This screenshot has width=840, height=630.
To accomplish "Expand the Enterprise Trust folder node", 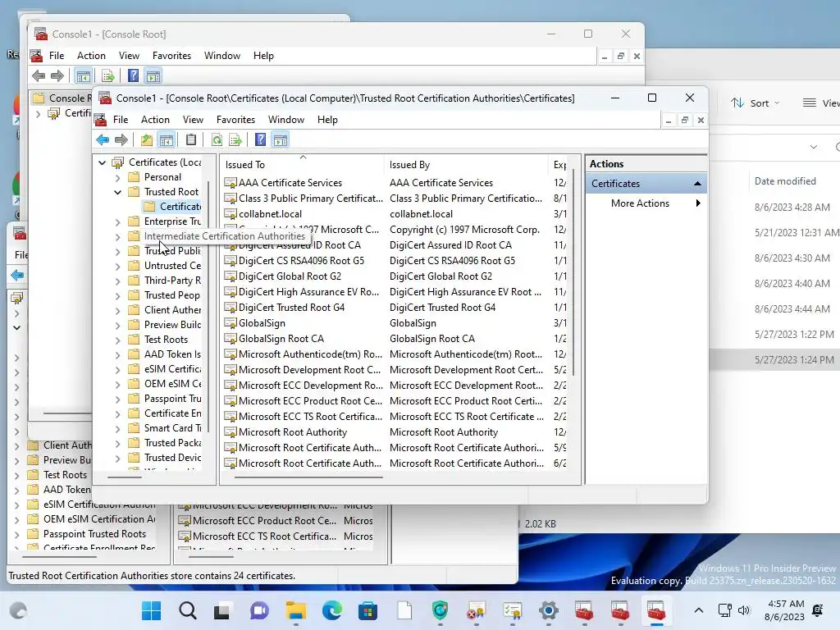I will [x=118, y=221].
